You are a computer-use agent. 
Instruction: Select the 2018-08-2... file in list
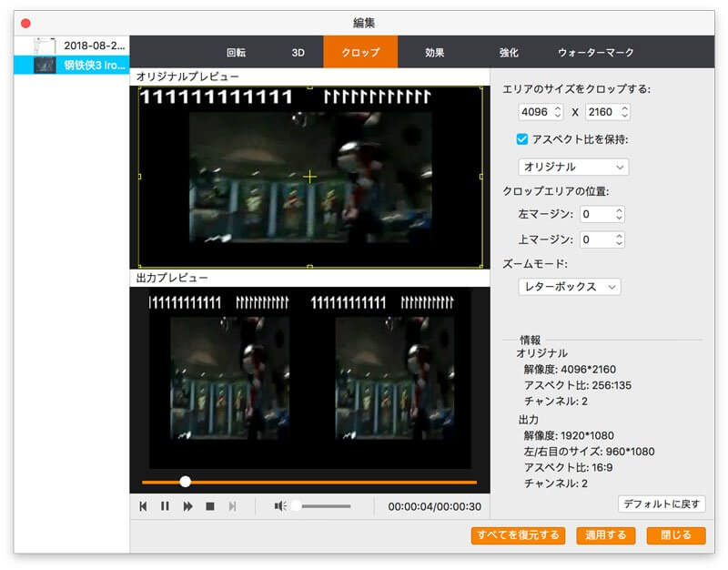pos(72,46)
